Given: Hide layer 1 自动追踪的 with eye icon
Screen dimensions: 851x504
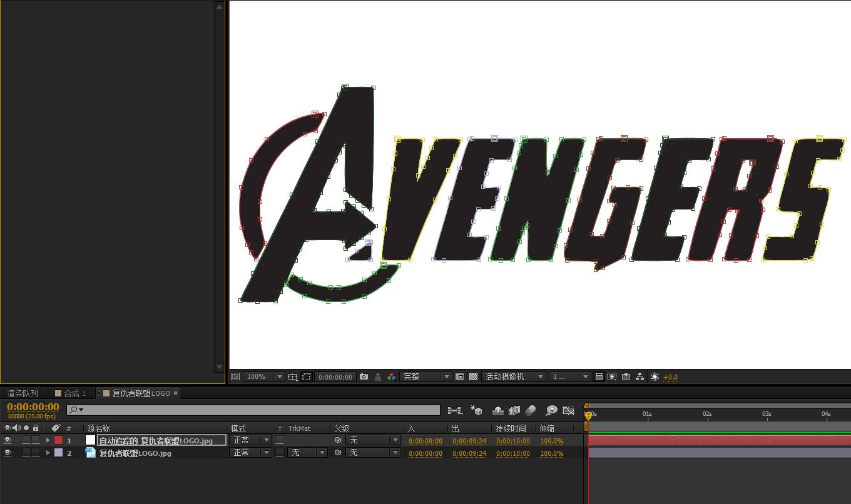Looking at the screenshot, I should 8,440.
